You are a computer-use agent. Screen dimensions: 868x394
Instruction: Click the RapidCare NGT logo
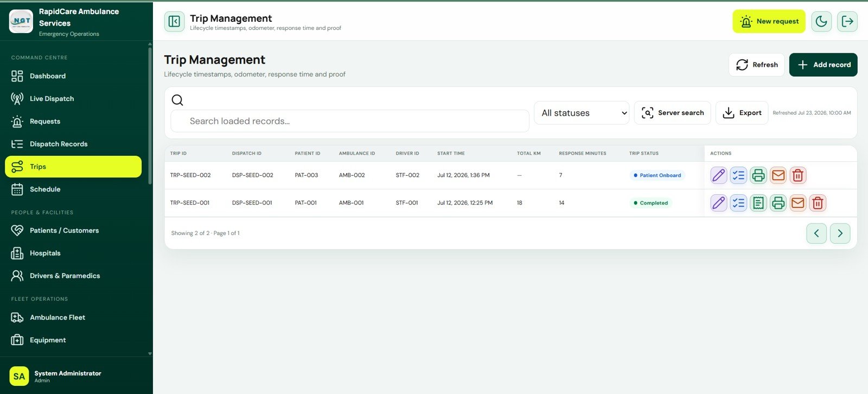point(21,21)
